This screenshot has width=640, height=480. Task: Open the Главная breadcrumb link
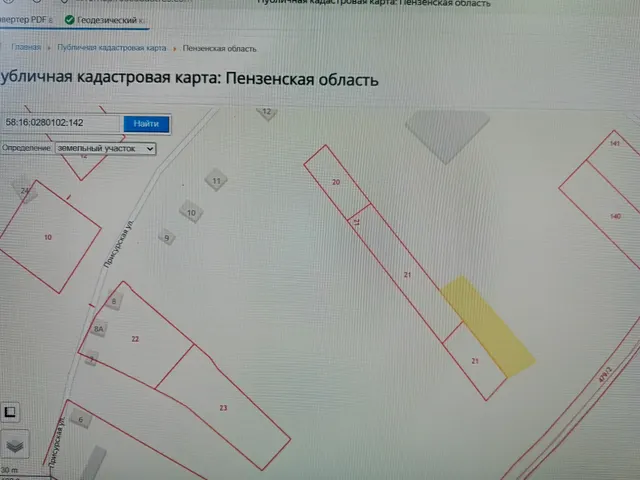tap(26, 47)
